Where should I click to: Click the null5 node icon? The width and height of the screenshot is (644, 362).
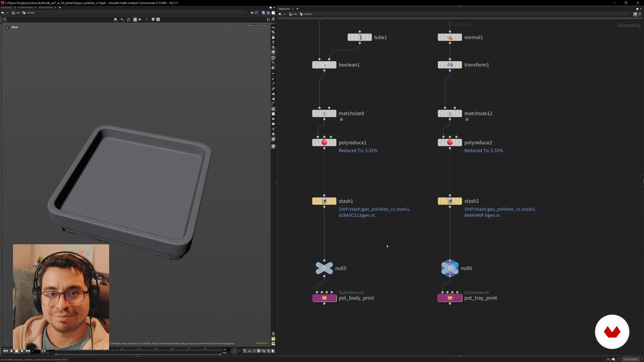(324, 268)
